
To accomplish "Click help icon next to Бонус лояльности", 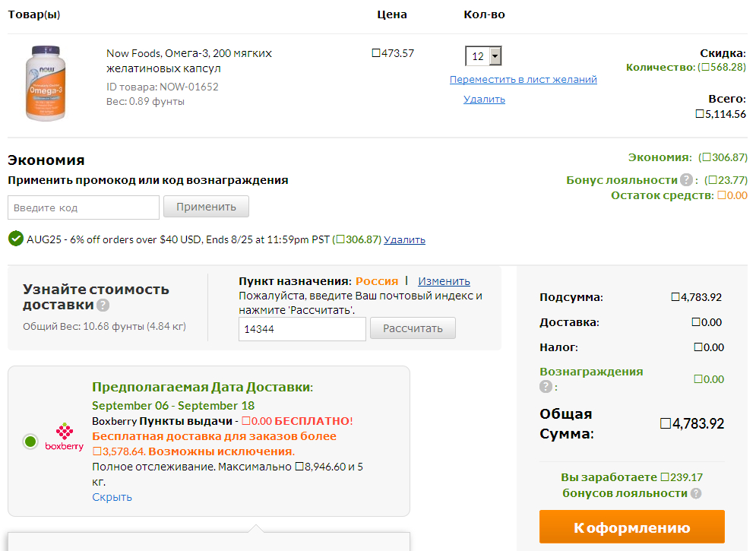I will [x=686, y=180].
